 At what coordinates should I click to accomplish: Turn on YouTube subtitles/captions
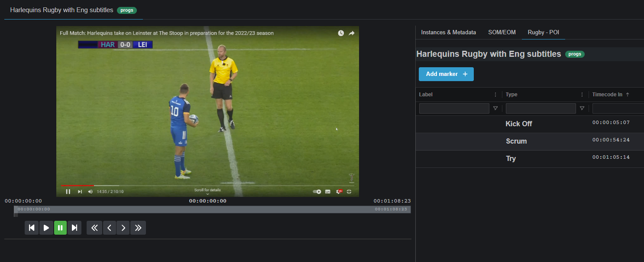coord(328,191)
